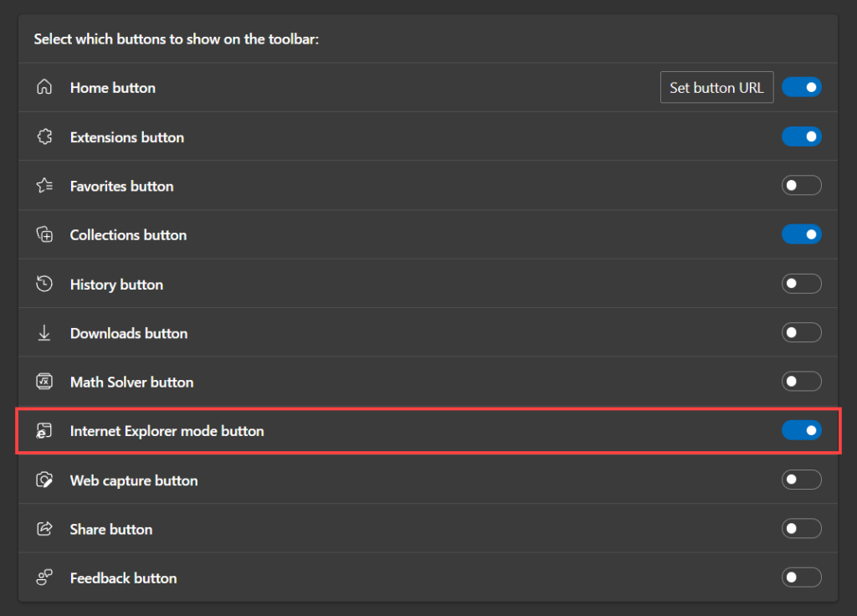The height and width of the screenshot is (616, 857).
Task: Click the Feedback icon
Action: coord(44,577)
